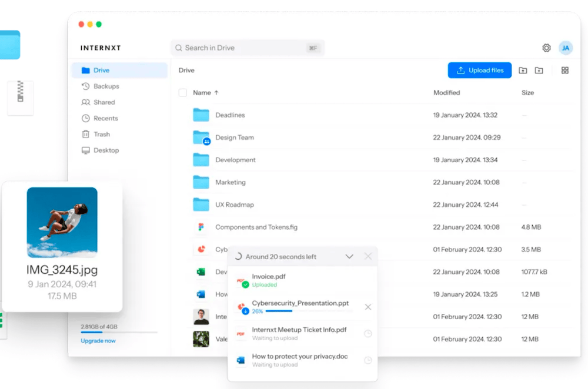Click the Figma file icon

pos(201,227)
